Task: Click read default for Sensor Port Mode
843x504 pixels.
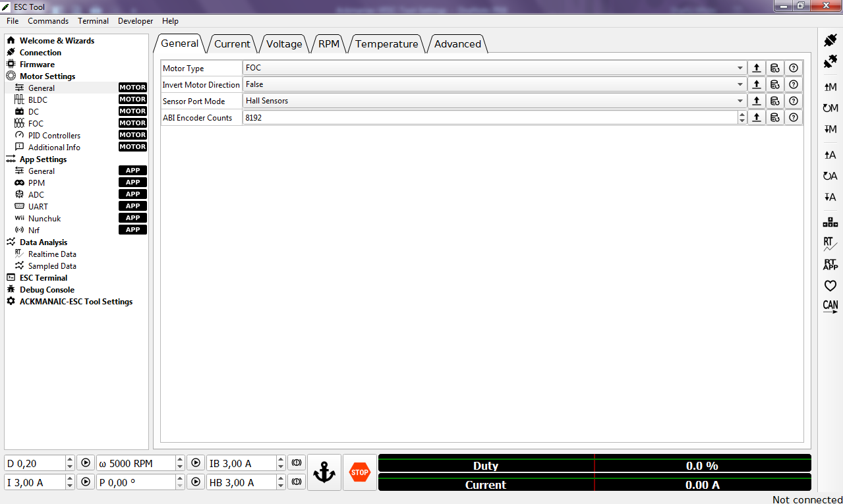Action: [775, 101]
